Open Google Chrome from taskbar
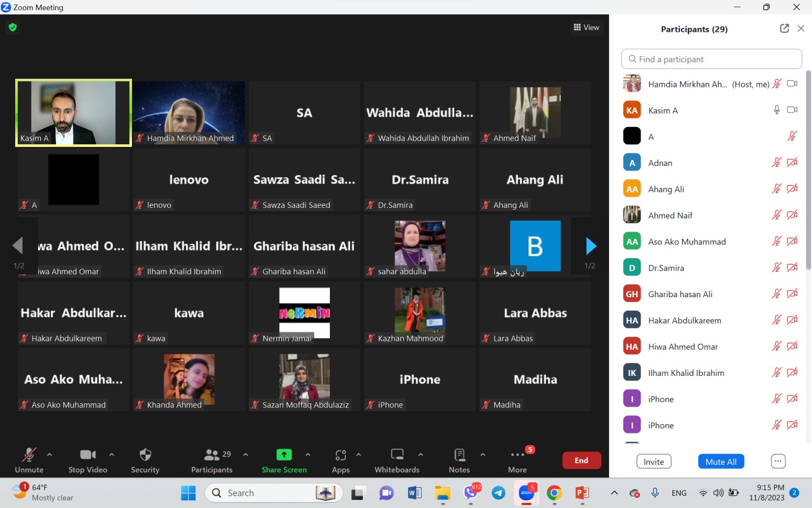This screenshot has height=508, width=812. (x=554, y=493)
